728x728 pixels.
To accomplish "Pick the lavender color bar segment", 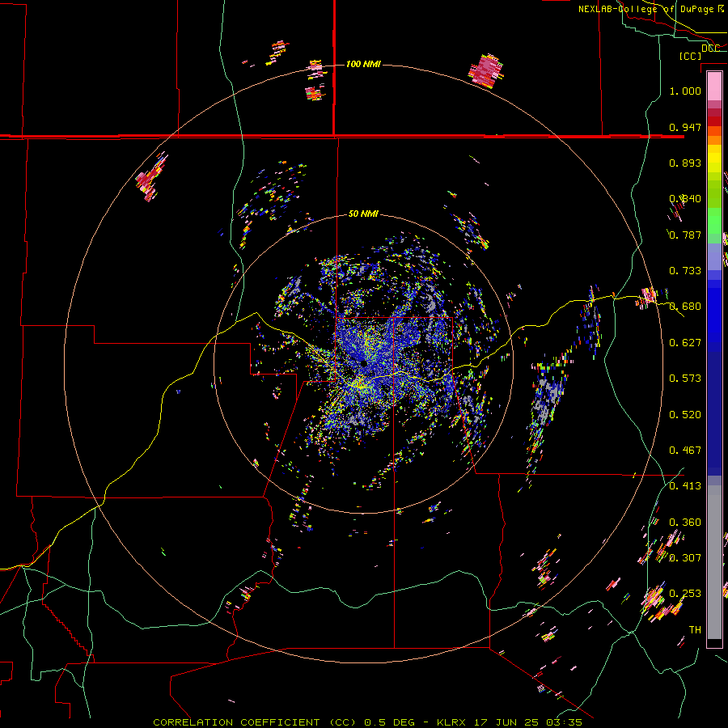I will 714,256.
